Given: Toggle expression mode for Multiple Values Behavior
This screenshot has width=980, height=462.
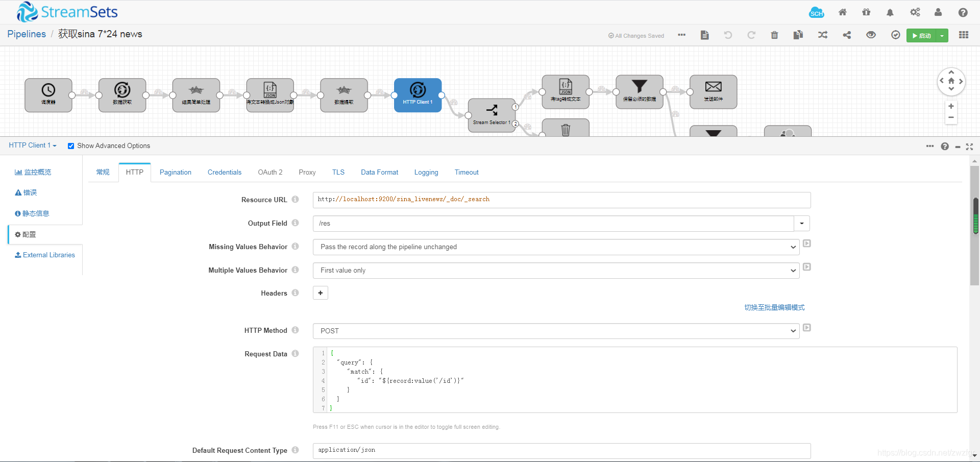Looking at the screenshot, I should pyautogui.click(x=807, y=267).
